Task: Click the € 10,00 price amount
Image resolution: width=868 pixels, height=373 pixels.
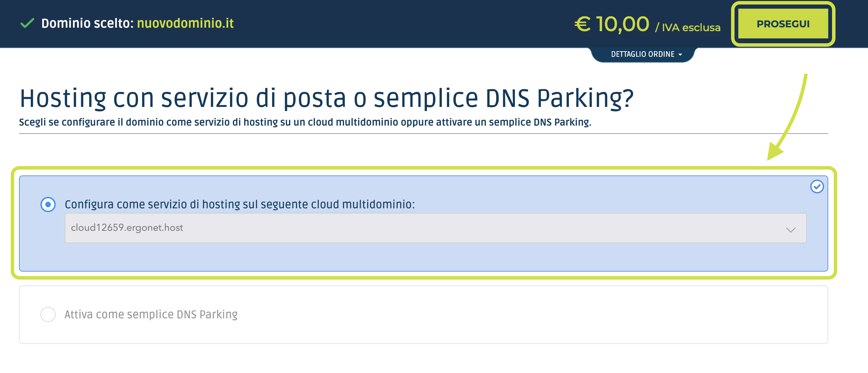Action: pyautogui.click(x=612, y=24)
